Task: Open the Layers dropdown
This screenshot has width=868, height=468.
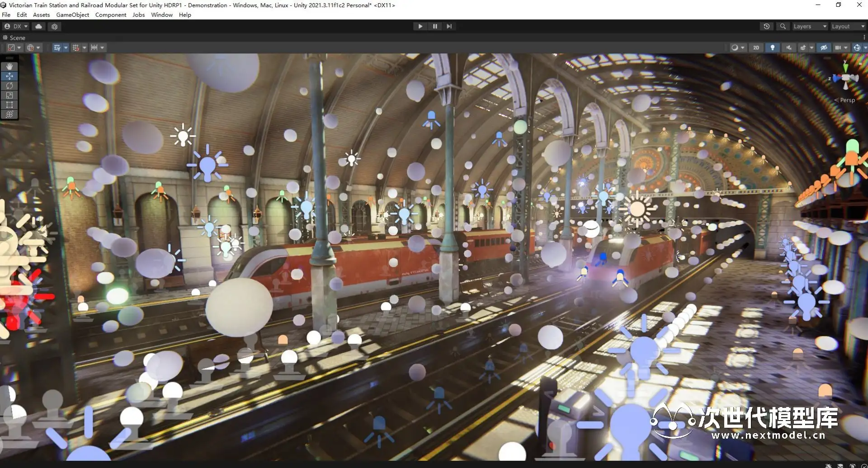Action: point(809,27)
